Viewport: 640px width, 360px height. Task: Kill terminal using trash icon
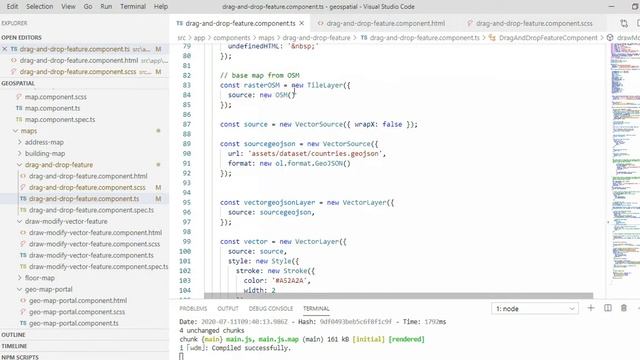(624, 309)
